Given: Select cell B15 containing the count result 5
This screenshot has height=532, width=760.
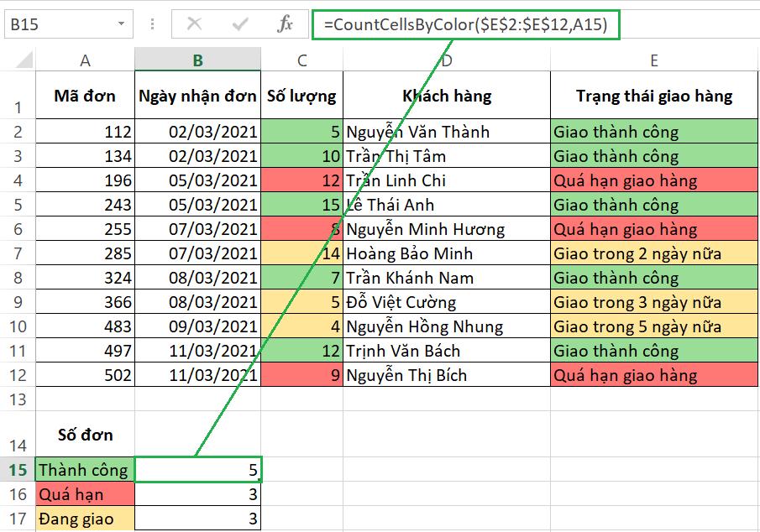Looking at the screenshot, I should pos(198,470).
